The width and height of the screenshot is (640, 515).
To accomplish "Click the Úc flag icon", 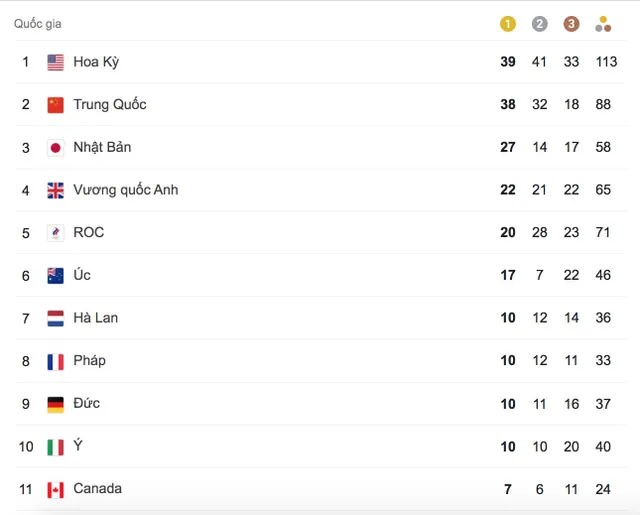I will [x=56, y=276].
